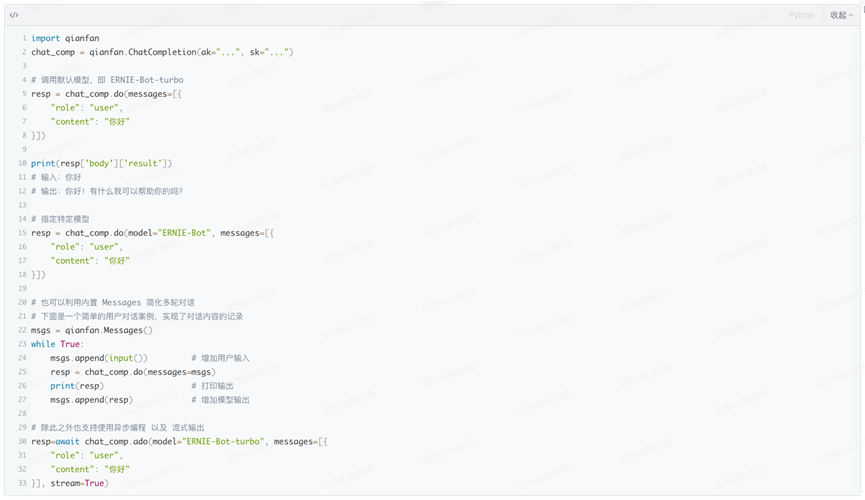
Task: Click the "content": "你好" entry on line 32
Action: [x=90, y=469]
